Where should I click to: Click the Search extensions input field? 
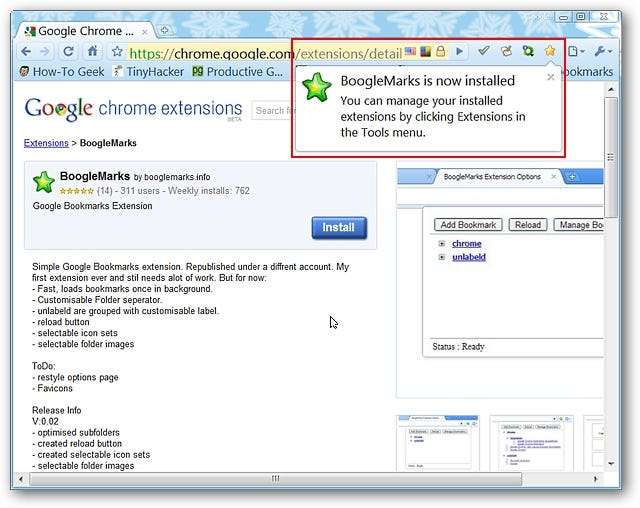[272, 111]
